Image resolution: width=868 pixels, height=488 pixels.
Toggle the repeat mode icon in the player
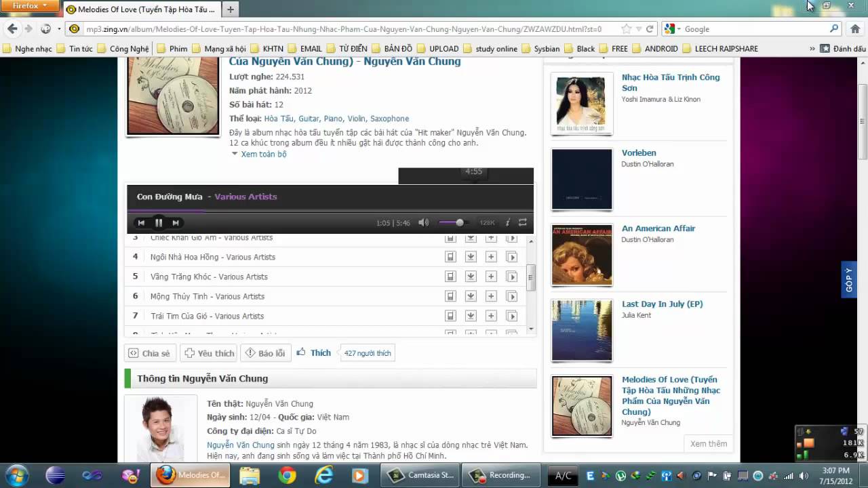[x=523, y=222]
